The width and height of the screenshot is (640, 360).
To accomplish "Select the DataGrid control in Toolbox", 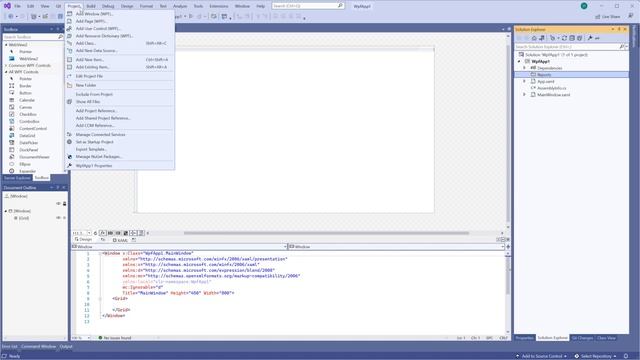I will click(27, 136).
